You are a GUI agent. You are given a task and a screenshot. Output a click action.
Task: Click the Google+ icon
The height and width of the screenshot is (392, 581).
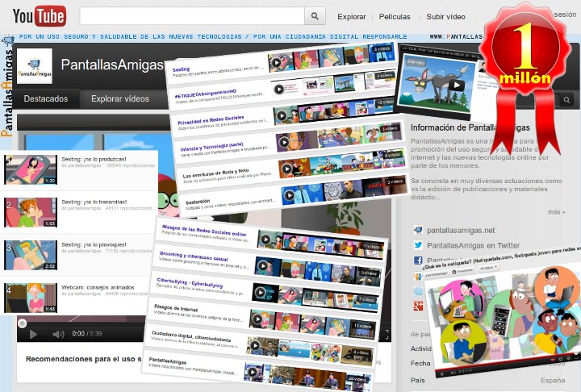[418, 306]
